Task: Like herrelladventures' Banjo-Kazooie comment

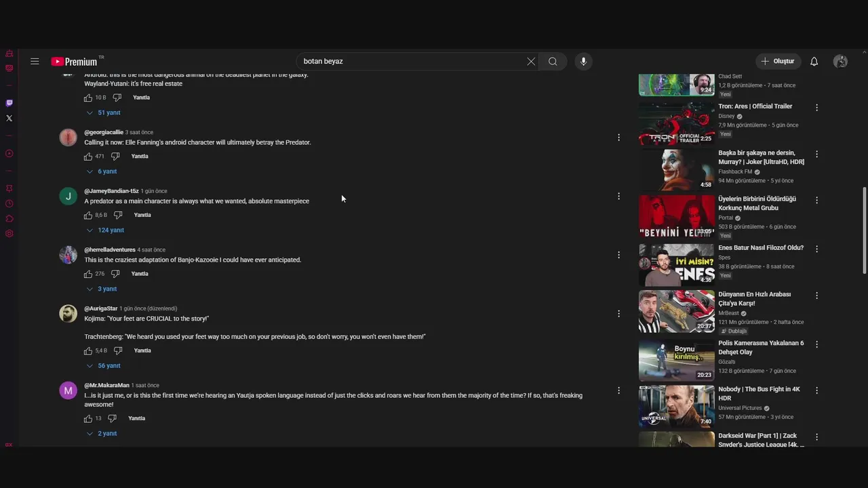Action: coord(88,274)
